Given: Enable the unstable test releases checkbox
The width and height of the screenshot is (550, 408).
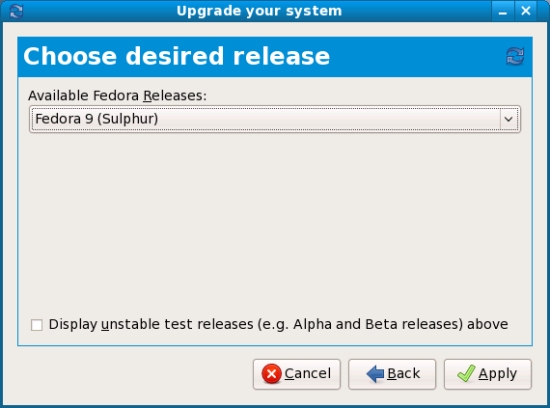Looking at the screenshot, I should pyautogui.click(x=36, y=325).
